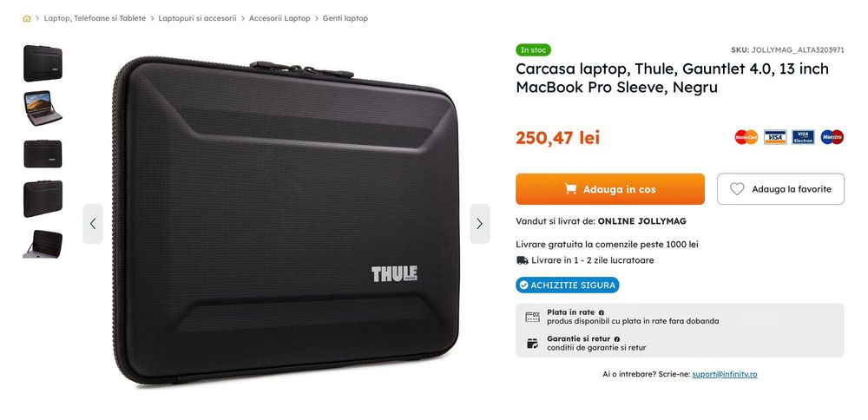Click the Maestro payment icon

(x=832, y=137)
